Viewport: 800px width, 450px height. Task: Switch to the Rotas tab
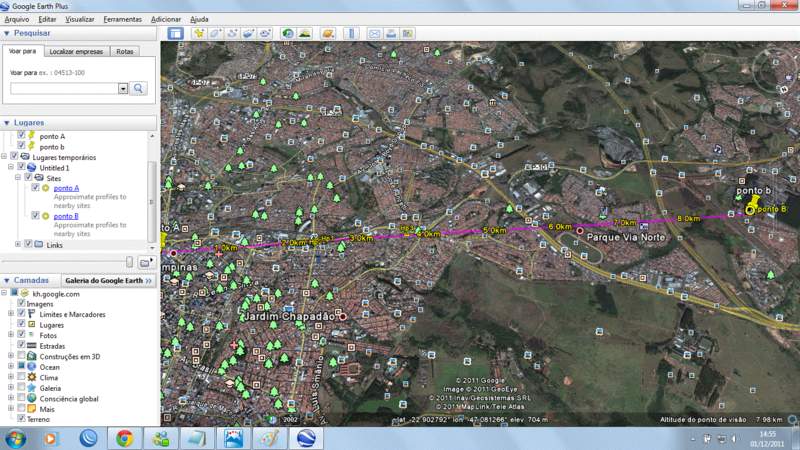click(124, 52)
